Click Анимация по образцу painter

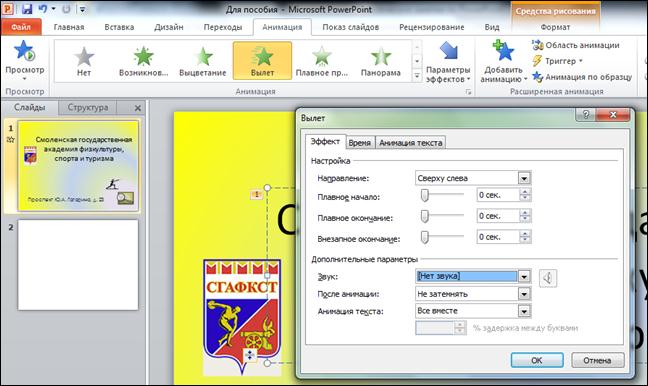click(582, 77)
